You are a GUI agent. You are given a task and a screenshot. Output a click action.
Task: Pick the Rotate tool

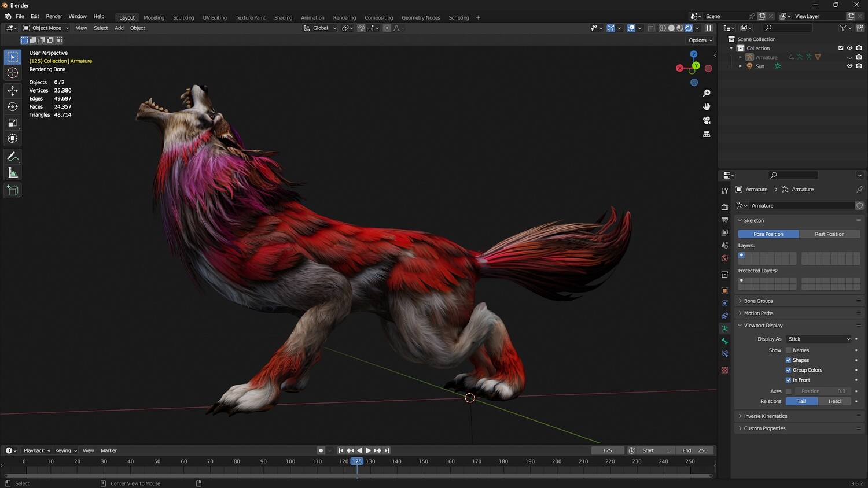tap(13, 106)
